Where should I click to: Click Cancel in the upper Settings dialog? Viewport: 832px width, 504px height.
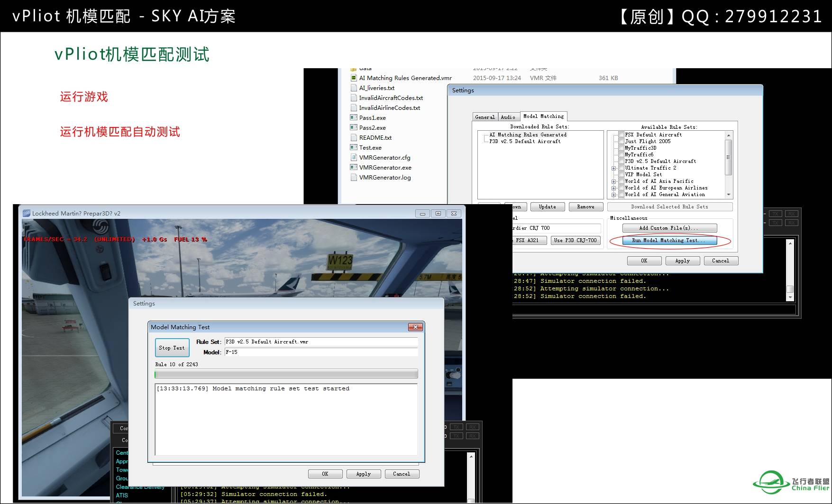pos(721,261)
